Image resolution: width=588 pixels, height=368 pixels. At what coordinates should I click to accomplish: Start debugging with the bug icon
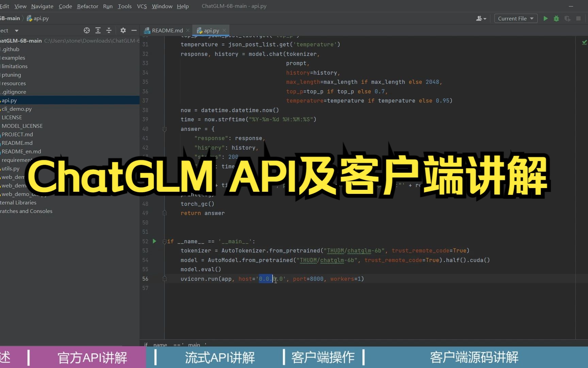click(556, 18)
